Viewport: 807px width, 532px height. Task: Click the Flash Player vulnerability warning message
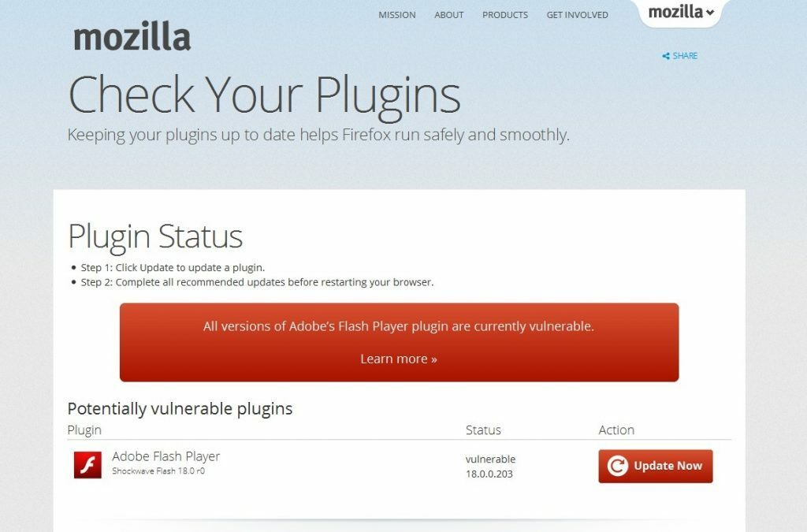tap(399, 326)
